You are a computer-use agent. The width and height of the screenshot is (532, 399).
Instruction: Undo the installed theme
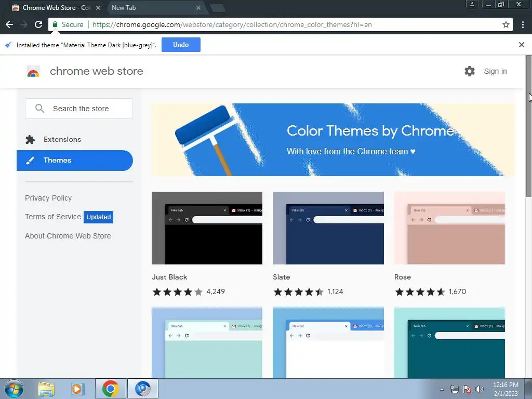181,45
